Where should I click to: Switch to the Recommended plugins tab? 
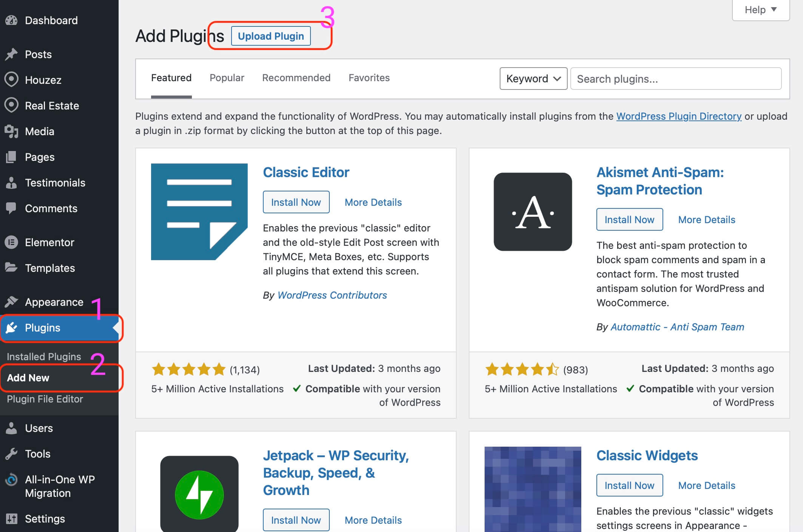(296, 77)
